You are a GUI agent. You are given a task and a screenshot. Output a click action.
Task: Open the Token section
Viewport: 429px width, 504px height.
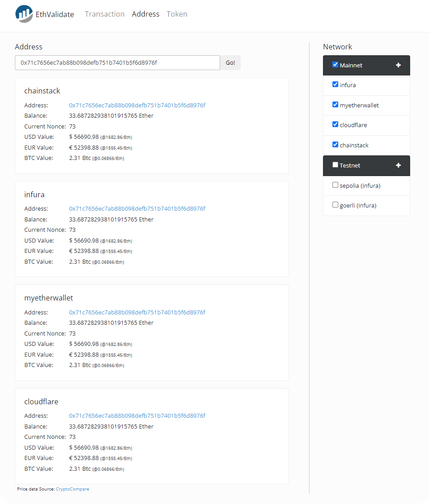(x=177, y=14)
